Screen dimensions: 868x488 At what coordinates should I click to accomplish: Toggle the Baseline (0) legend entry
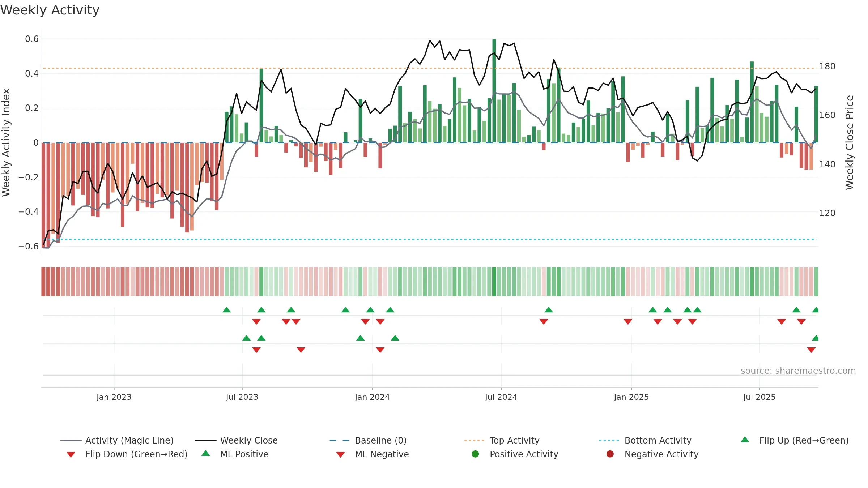[x=368, y=440]
